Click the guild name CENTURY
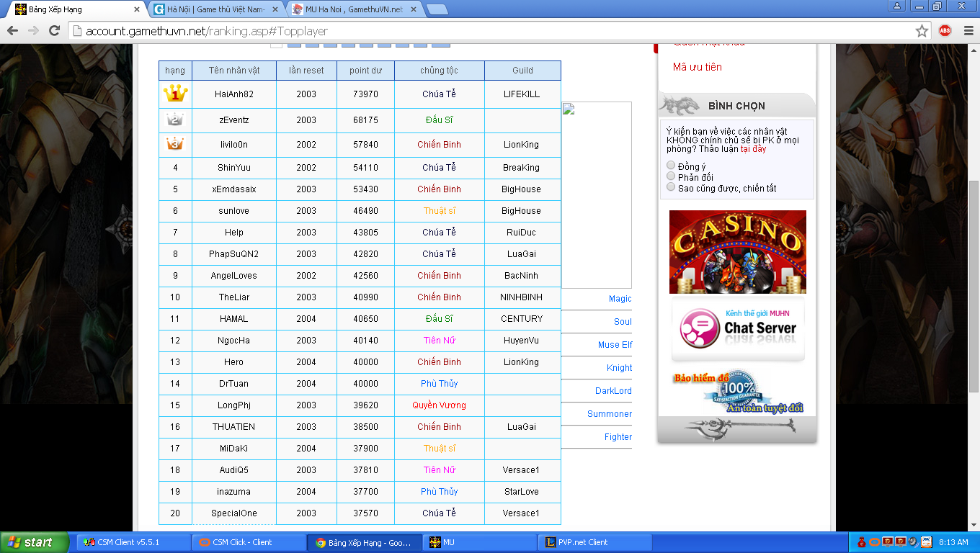This screenshot has width=980, height=553. tap(522, 319)
